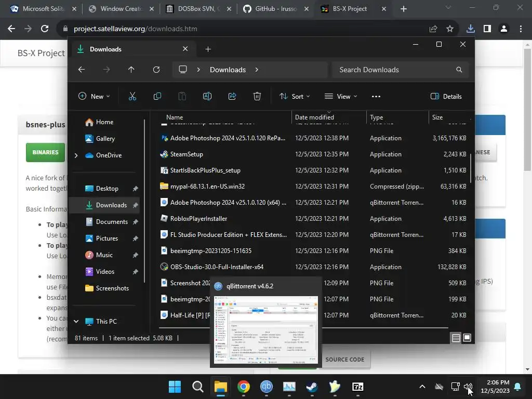Viewport: 532px width, 399px height.
Task: Expand breadcrumb chevron before Downloads
Action: point(198,70)
